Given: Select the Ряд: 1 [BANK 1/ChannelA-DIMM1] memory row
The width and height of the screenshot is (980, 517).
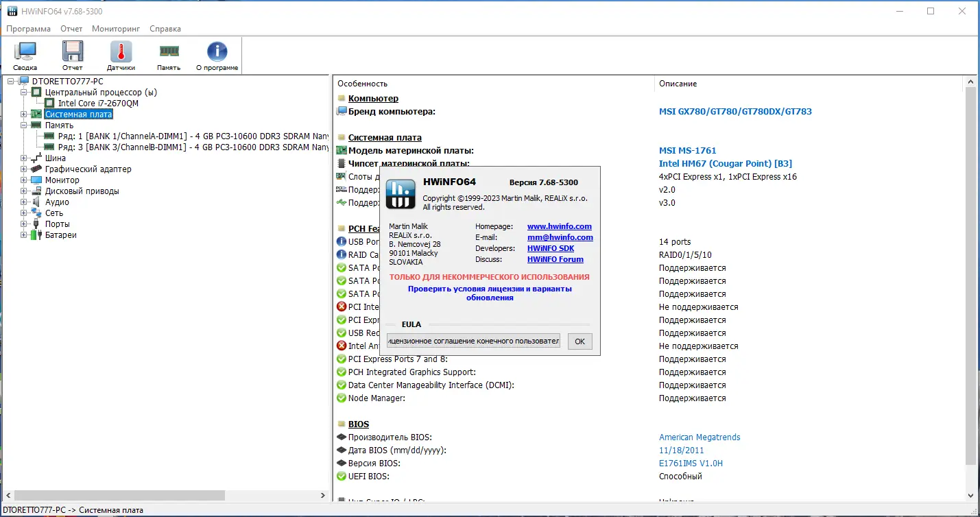Looking at the screenshot, I should 193,136.
